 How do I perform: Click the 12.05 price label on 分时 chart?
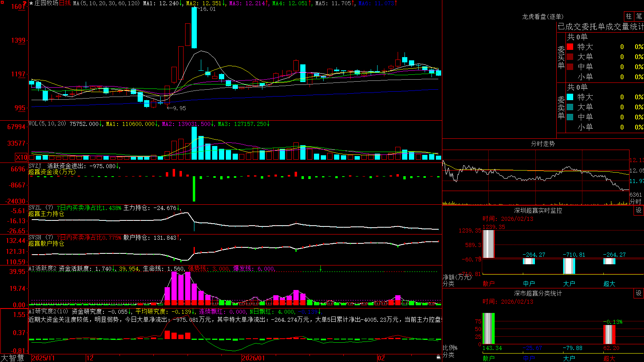(x=636, y=171)
